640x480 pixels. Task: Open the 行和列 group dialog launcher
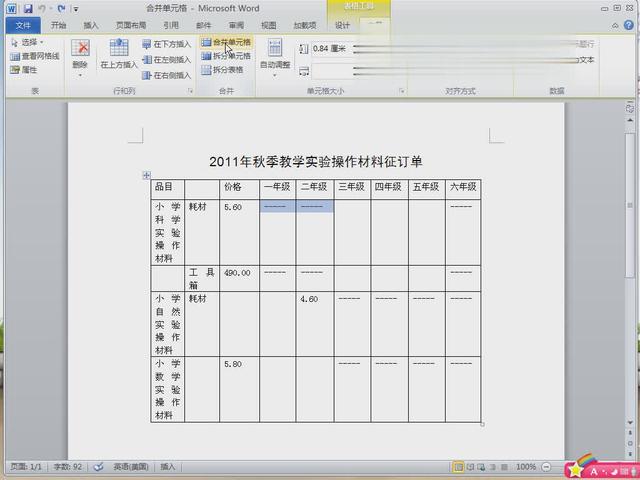190,91
